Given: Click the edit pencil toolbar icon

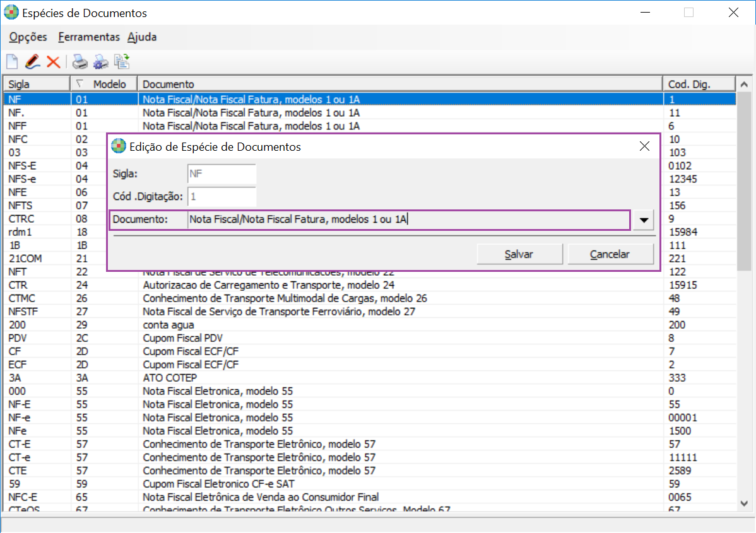Looking at the screenshot, I should [32, 62].
